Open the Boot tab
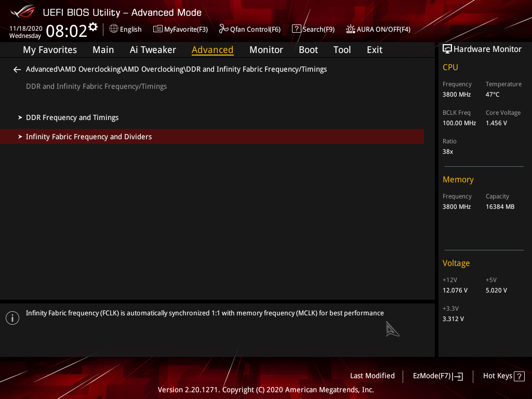 [308, 50]
